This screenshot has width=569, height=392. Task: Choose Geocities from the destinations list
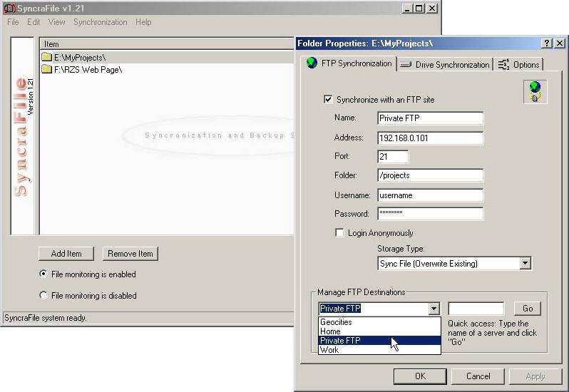pos(379,321)
